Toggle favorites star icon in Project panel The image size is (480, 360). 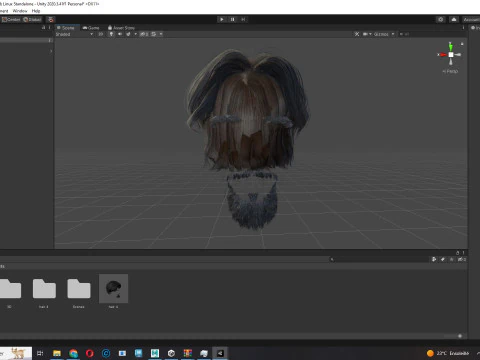(452, 259)
